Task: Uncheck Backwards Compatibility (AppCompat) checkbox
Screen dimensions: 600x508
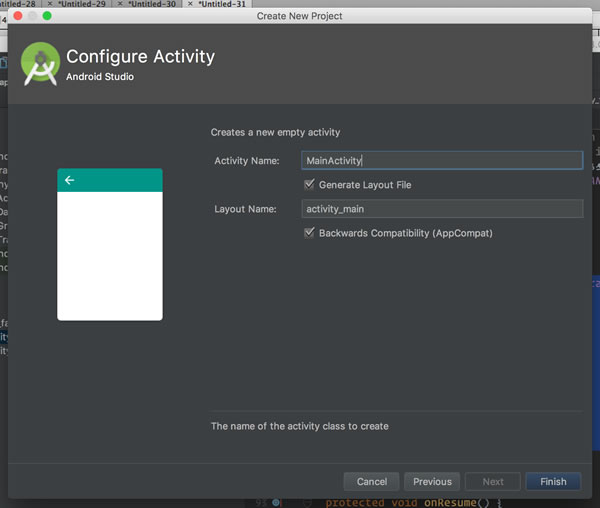Action: click(x=309, y=233)
